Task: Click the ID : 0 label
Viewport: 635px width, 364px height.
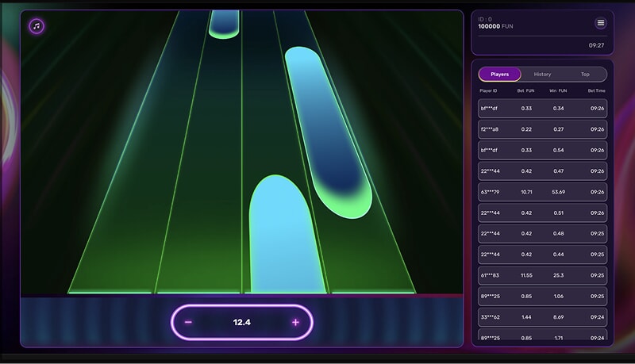Action: pos(485,19)
